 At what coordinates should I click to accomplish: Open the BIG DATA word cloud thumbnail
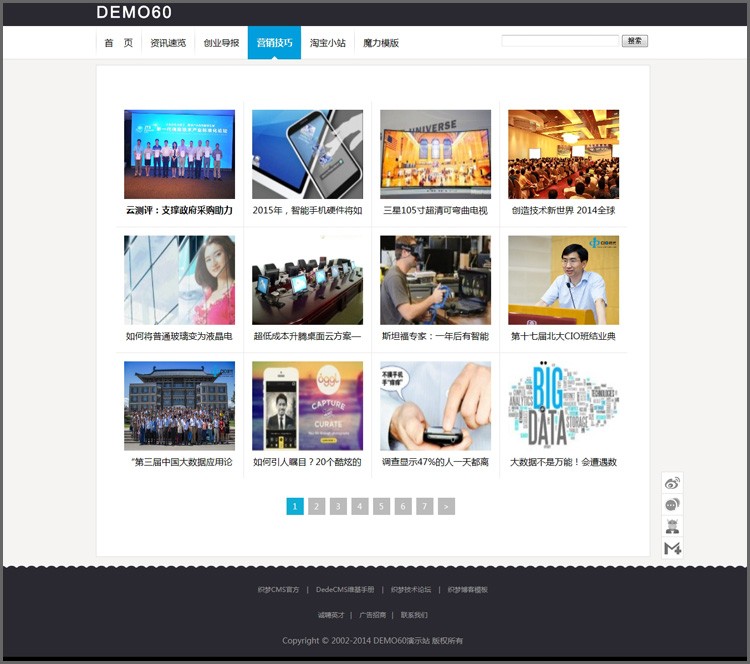[x=563, y=406]
